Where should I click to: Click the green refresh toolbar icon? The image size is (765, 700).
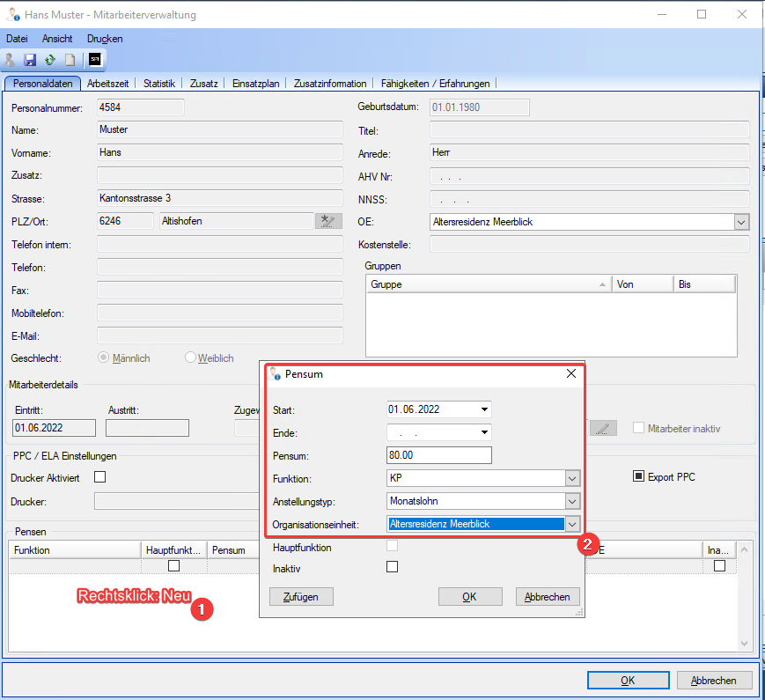tap(50, 60)
